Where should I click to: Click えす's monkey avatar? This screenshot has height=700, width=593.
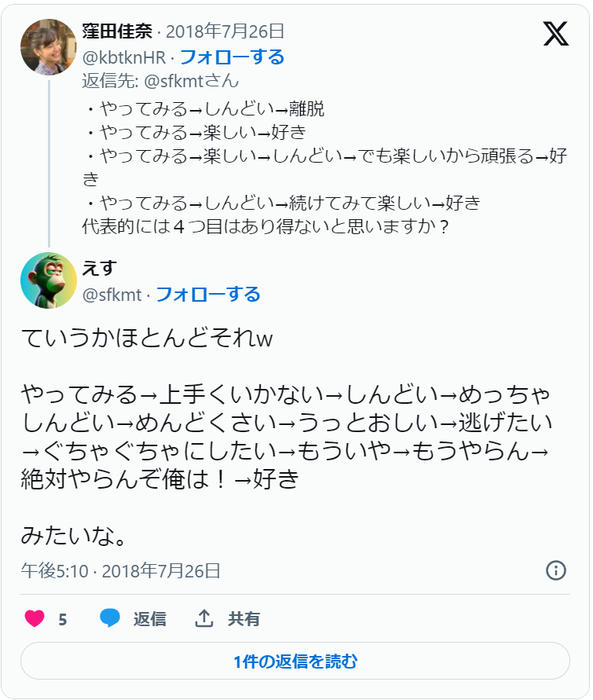48,280
